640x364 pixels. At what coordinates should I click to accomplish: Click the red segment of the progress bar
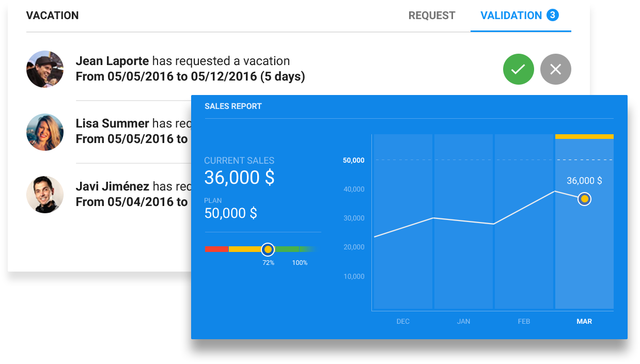[217, 249]
